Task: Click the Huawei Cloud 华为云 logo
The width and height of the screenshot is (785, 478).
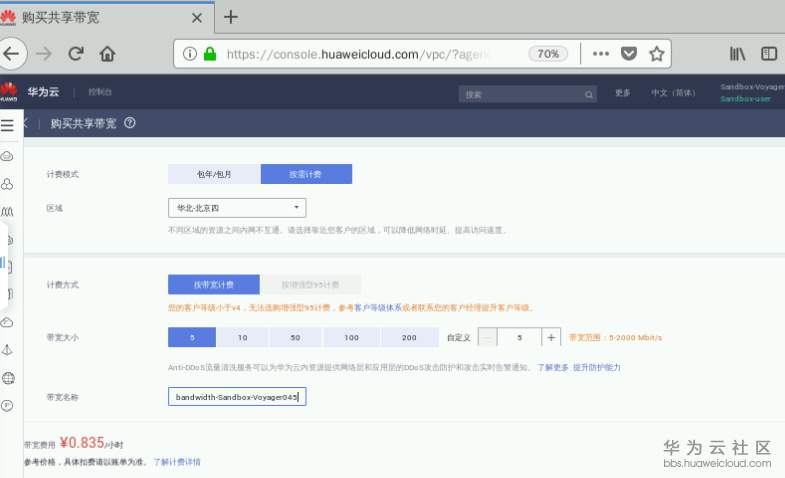Action: tap(30, 92)
